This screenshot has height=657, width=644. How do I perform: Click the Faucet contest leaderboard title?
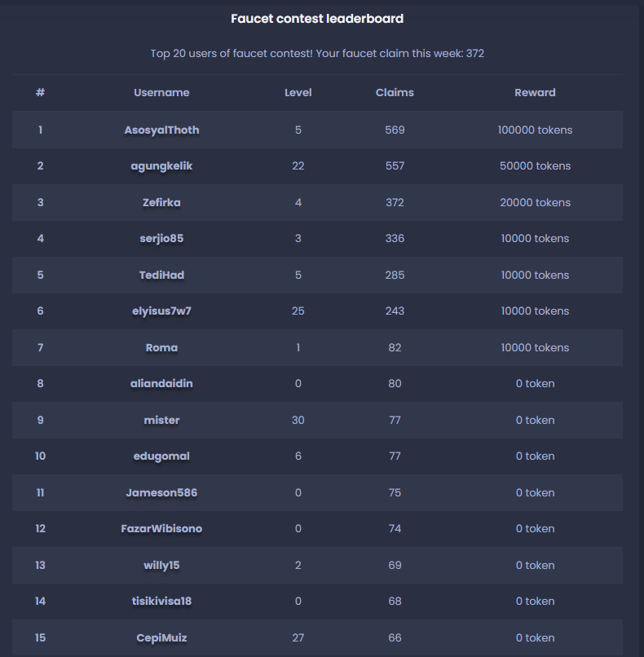click(x=317, y=19)
